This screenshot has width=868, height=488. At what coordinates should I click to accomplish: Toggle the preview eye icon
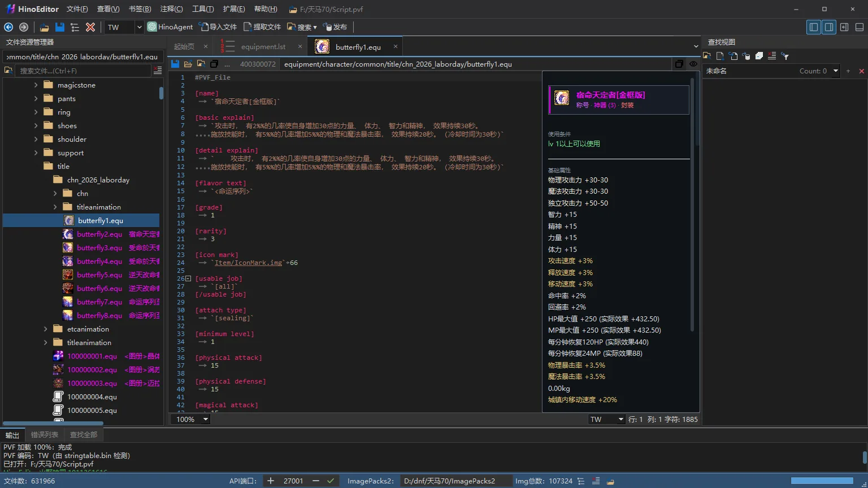[693, 64]
